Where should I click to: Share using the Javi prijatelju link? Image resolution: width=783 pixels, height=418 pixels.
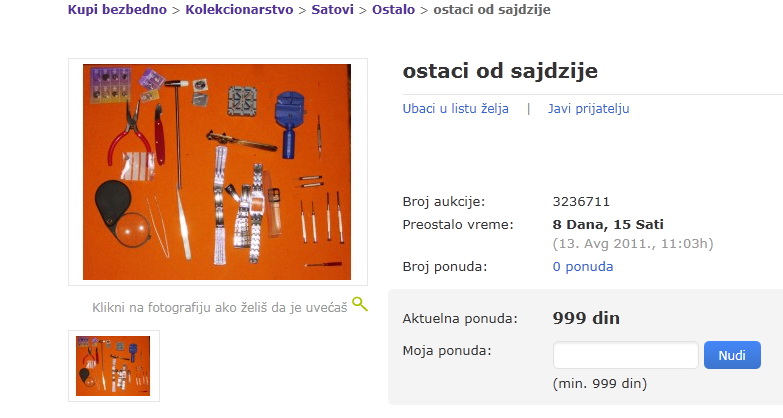pyautogui.click(x=588, y=108)
